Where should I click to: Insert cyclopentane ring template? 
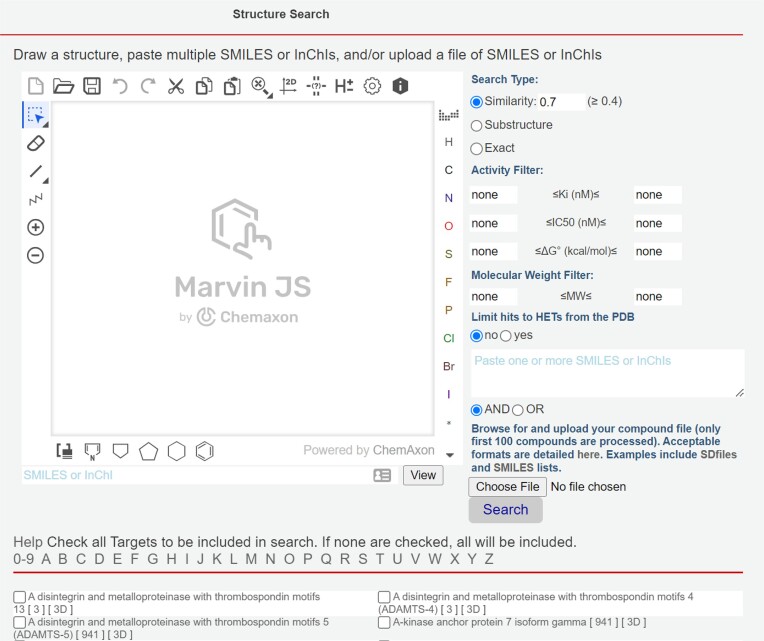148,451
